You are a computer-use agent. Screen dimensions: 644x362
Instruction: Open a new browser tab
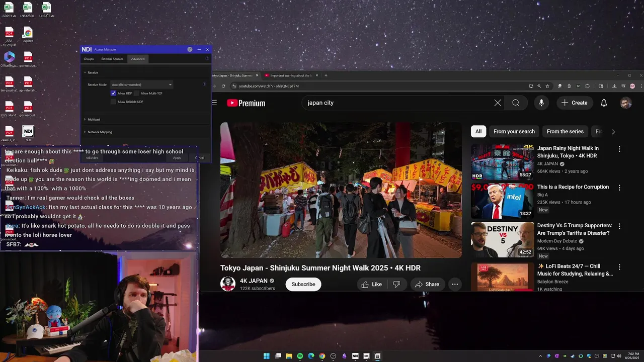326,75
